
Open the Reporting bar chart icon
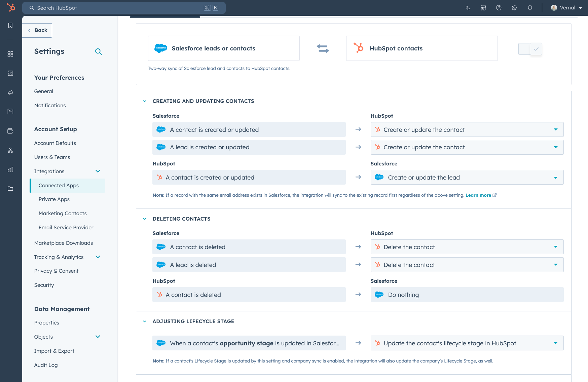pos(10,169)
